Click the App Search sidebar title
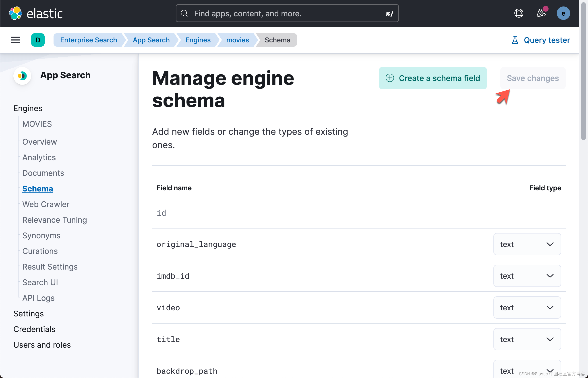Image resolution: width=588 pixels, height=378 pixels. coord(65,75)
